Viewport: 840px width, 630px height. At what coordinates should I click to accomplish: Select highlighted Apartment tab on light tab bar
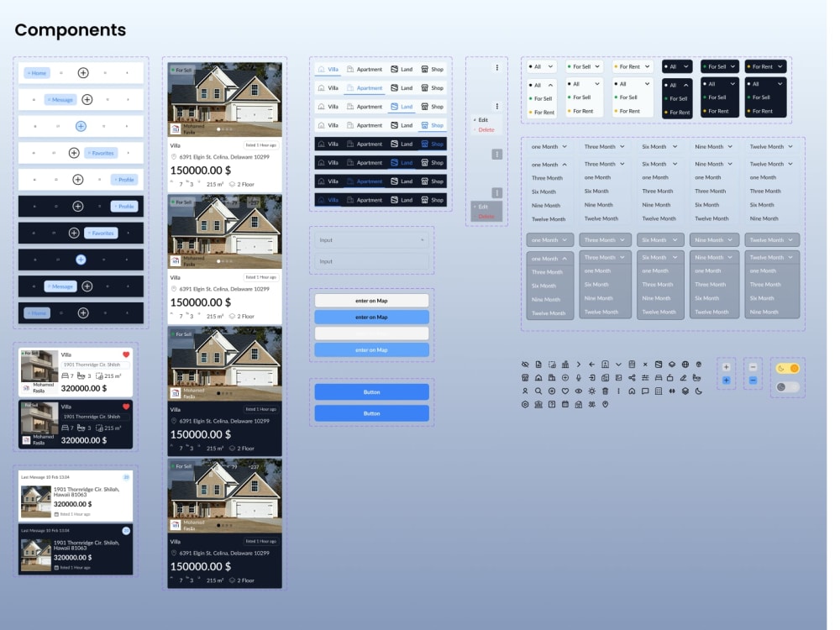click(x=365, y=88)
